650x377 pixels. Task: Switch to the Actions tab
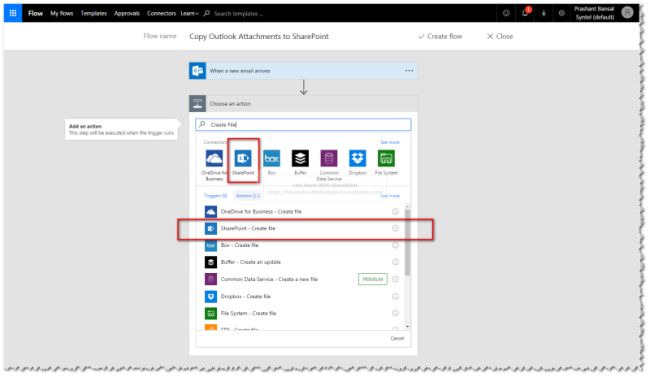pyautogui.click(x=248, y=195)
